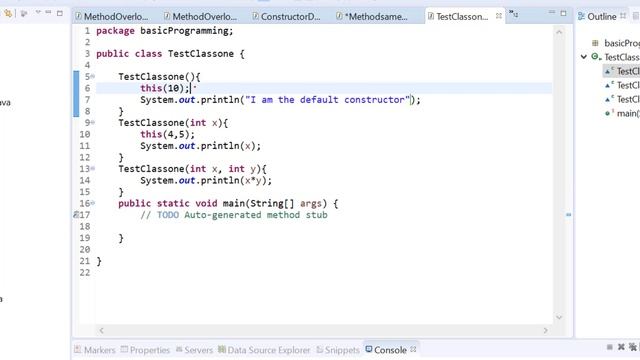The height and width of the screenshot is (360, 640).
Task: Place the cursor on empty line 18
Action: pos(324,227)
